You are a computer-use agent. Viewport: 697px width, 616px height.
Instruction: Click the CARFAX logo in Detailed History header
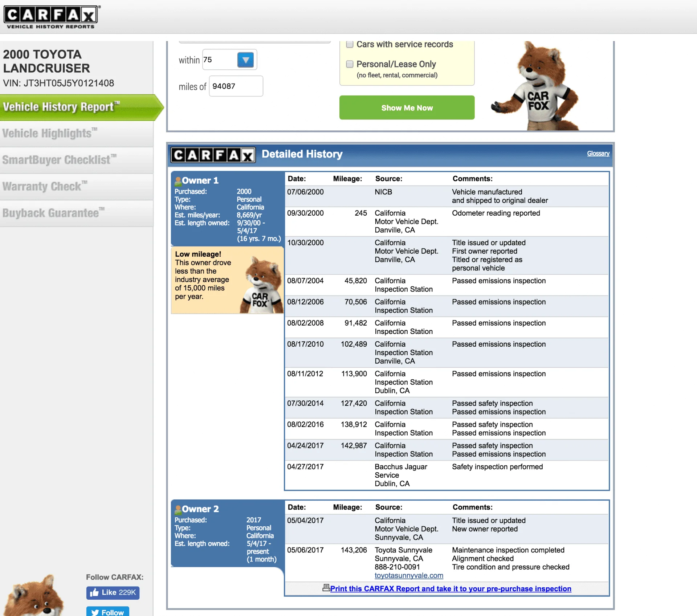pyautogui.click(x=213, y=155)
